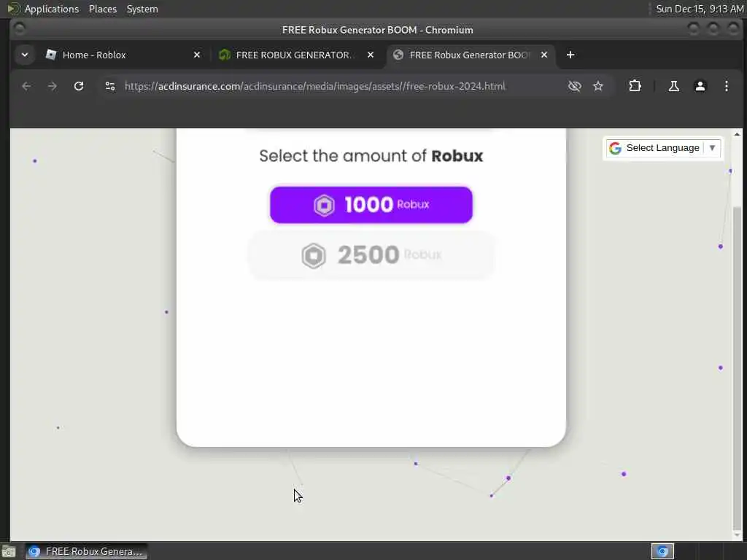Click the Robux hexagon icon on 2500 option
747x560 pixels.
point(314,256)
